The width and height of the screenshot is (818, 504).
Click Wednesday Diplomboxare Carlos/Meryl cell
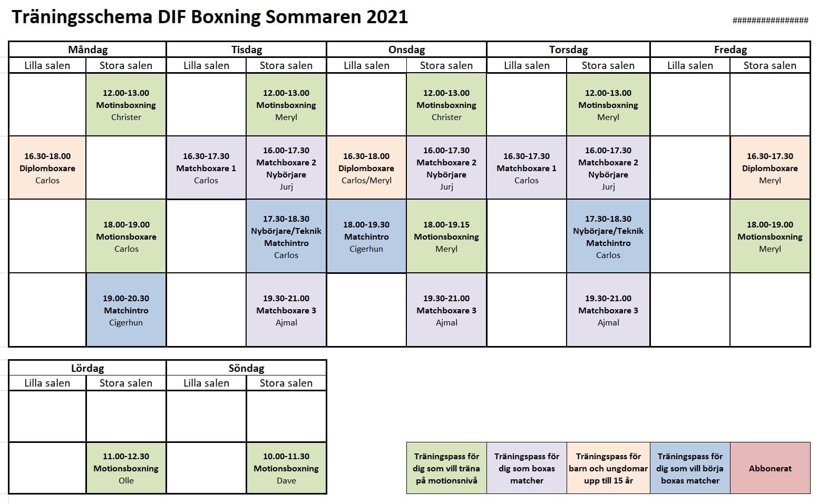coord(366,168)
